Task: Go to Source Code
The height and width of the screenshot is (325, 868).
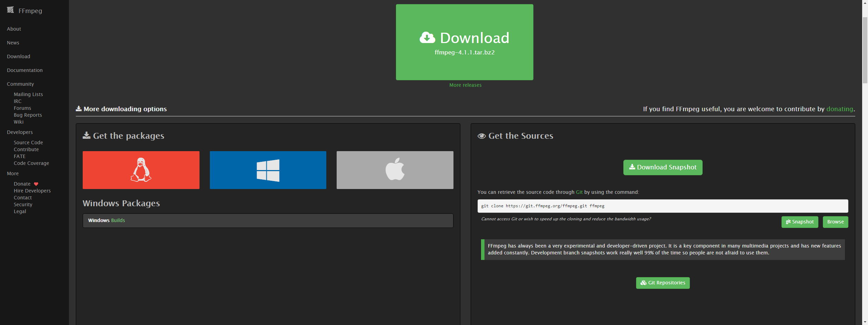Action: (x=28, y=143)
